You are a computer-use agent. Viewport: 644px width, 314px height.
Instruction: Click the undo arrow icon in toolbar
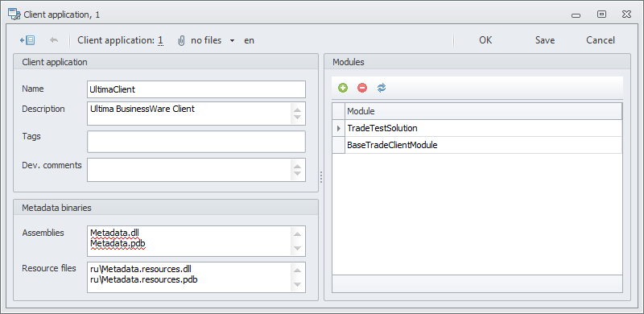coord(54,40)
